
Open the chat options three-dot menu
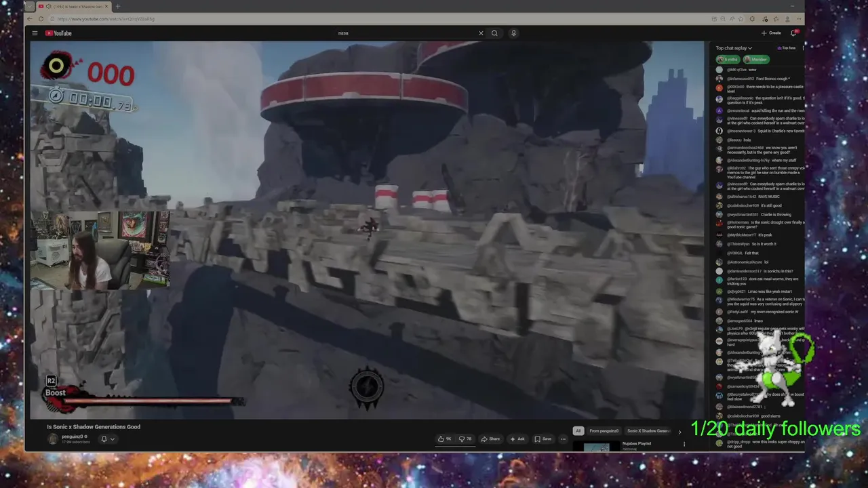803,48
